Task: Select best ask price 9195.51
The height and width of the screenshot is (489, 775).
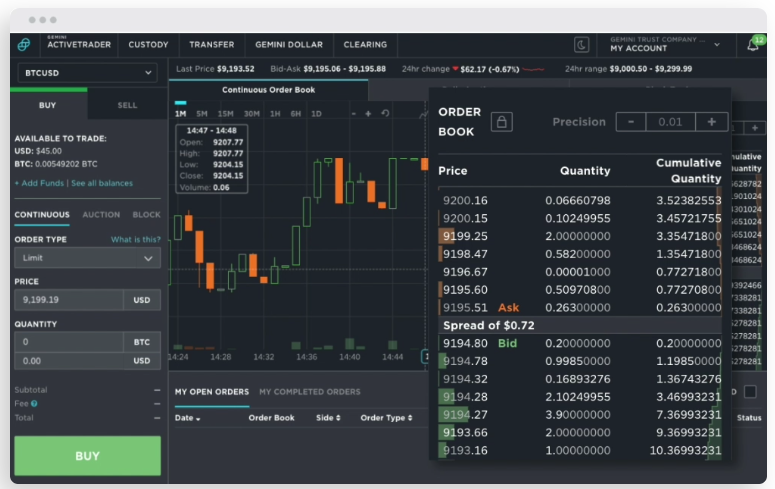Action: tap(580, 307)
